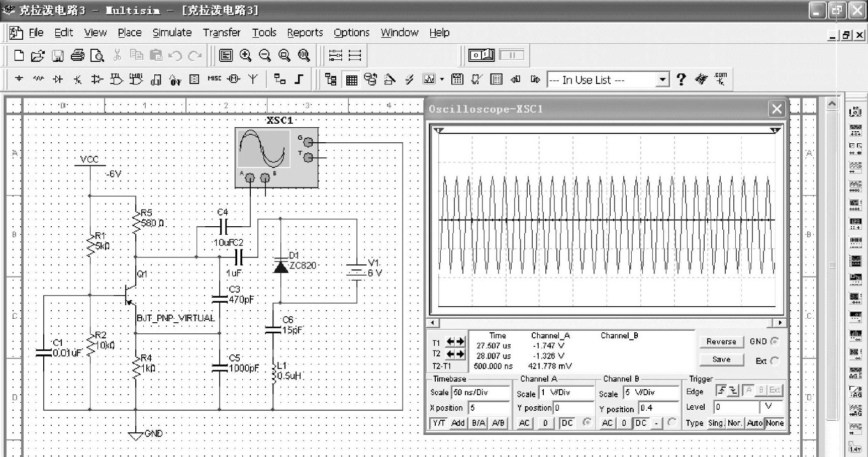Expand the In Use List dropdown

[662, 79]
